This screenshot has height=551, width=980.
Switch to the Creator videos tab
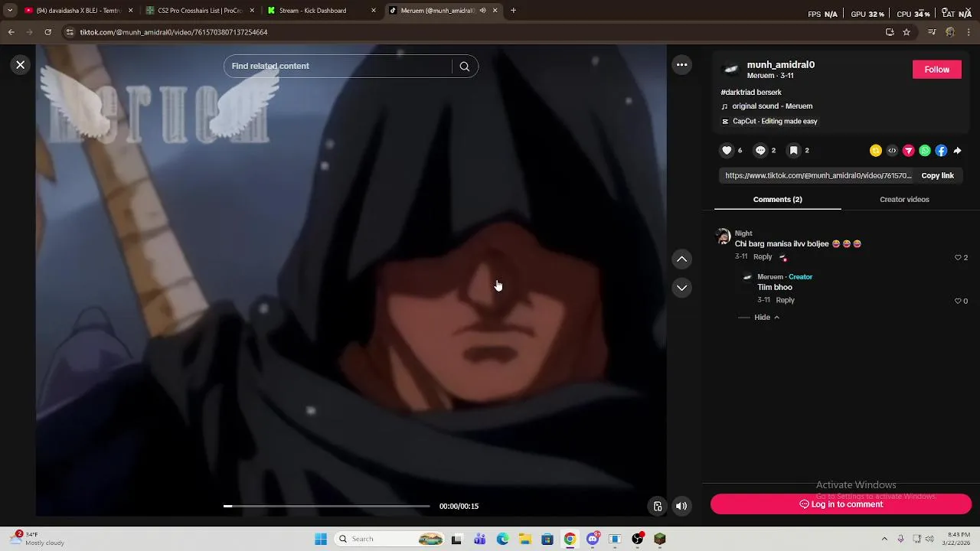coord(904,200)
